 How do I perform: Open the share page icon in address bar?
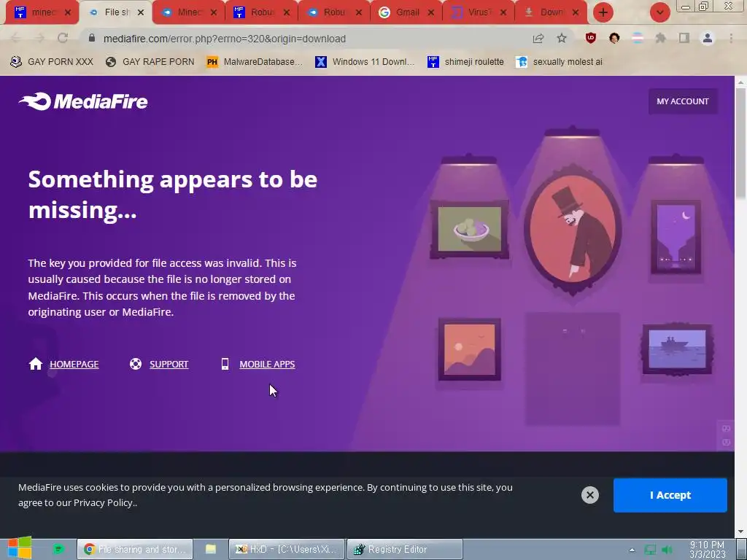click(x=538, y=38)
